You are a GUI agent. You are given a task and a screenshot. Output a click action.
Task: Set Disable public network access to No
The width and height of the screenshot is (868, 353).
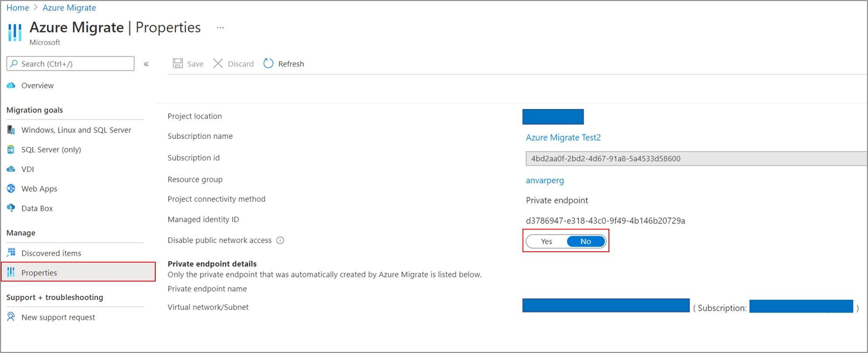pyautogui.click(x=586, y=241)
